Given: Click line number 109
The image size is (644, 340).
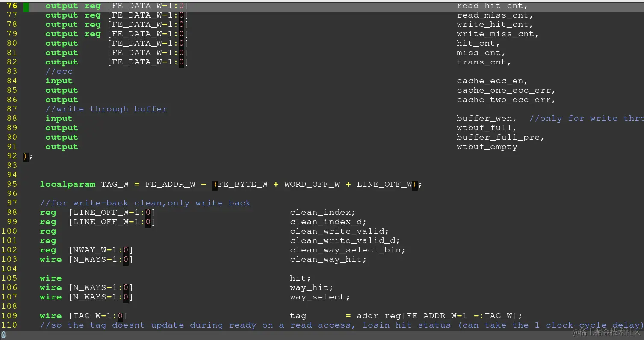Looking at the screenshot, I should click(x=9, y=316).
